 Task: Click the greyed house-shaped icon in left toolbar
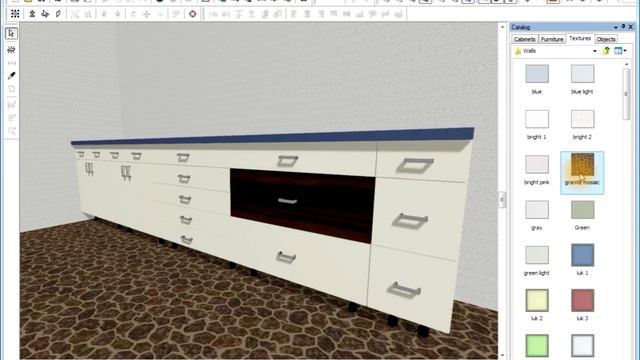coord(11,89)
